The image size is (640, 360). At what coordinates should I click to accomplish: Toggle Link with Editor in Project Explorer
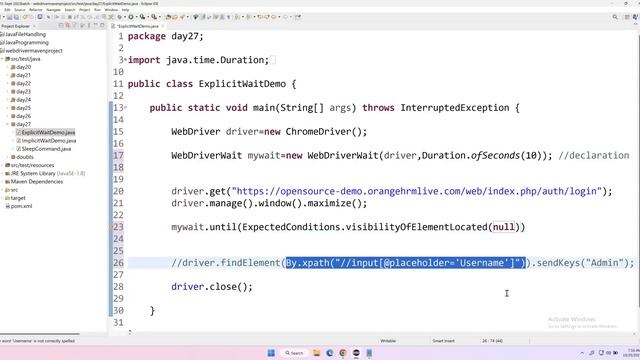tap(68, 26)
